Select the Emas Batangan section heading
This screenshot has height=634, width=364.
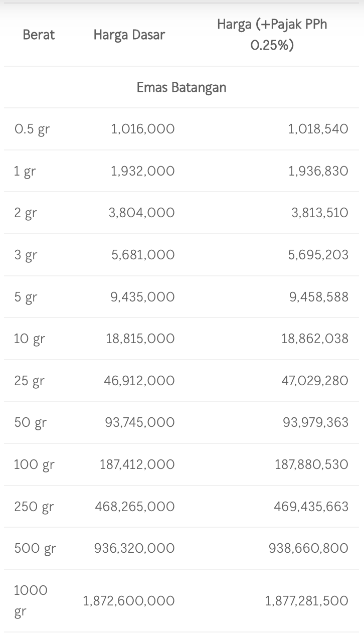coord(181,87)
